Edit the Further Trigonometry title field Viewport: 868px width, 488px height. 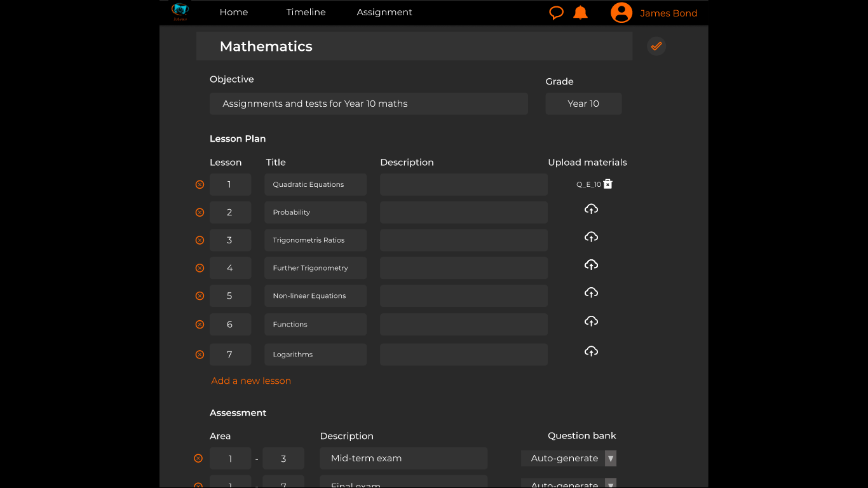316,268
